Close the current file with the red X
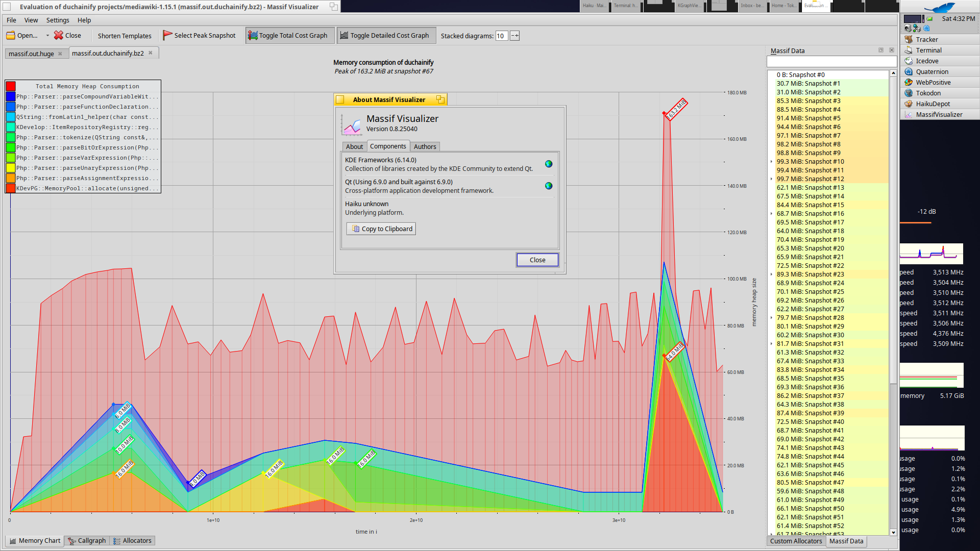 (x=59, y=36)
